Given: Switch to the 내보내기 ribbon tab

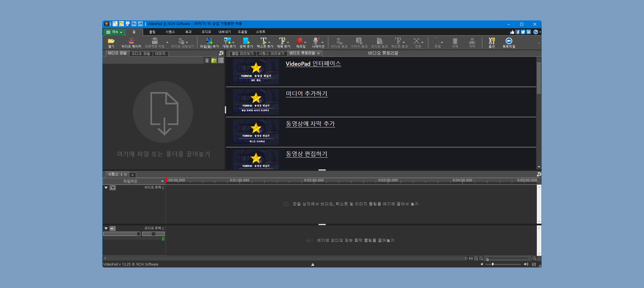Looking at the screenshot, I should coord(224,32).
